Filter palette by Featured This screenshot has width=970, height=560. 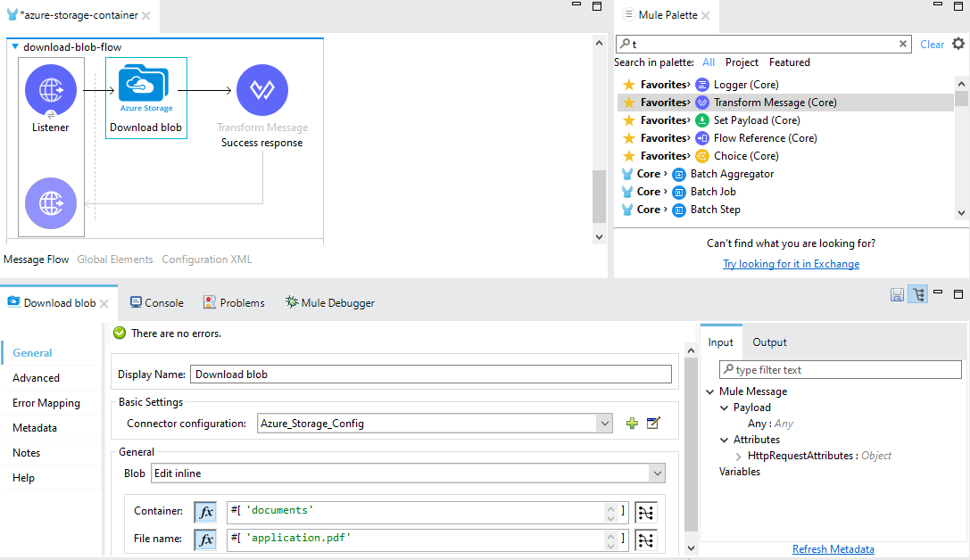coord(789,62)
